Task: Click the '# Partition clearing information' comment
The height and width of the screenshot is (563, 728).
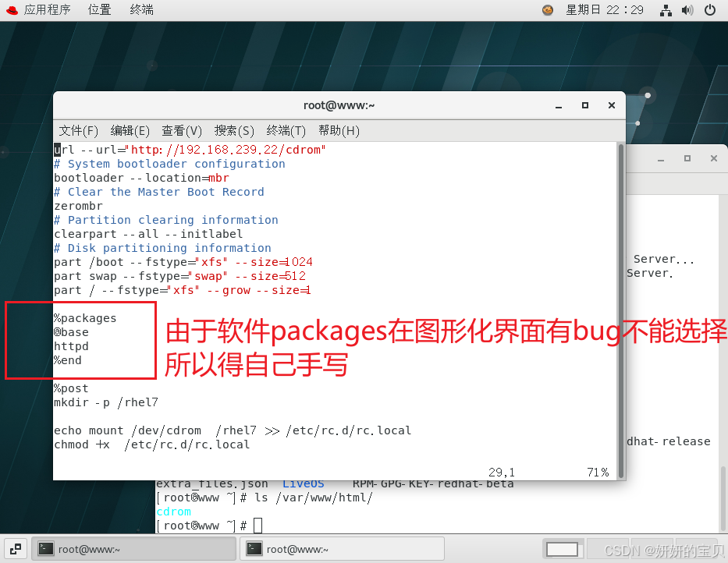Action: click(166, 220)
